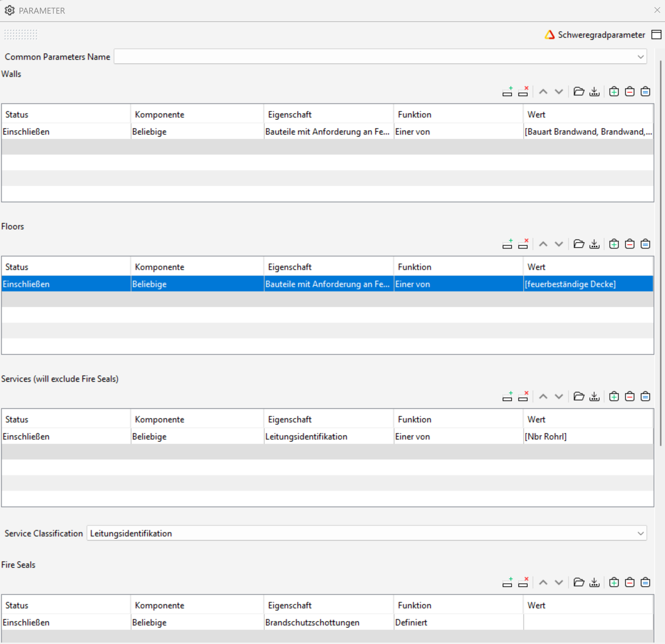
Task: Save the Walls filter to file
Action: [594, 92]
